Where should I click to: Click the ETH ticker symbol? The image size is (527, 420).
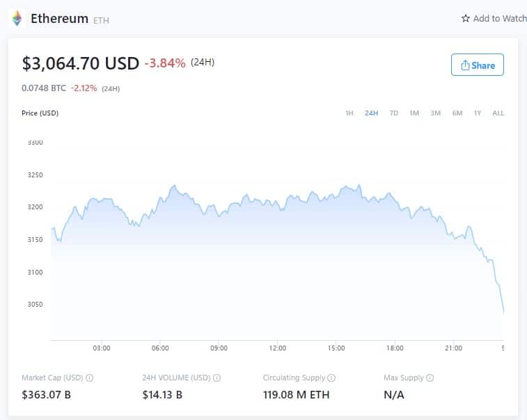(x=101, y=20)
